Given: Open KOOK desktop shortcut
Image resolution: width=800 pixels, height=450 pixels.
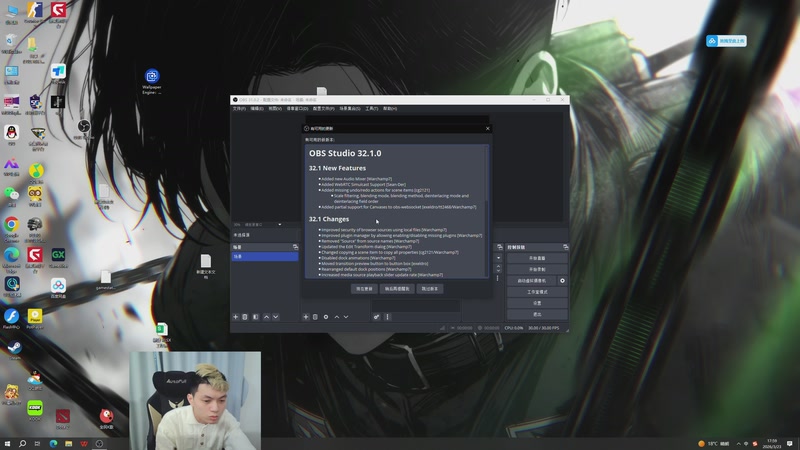Looking at the screenshot, I should click(x=35, y=411).
